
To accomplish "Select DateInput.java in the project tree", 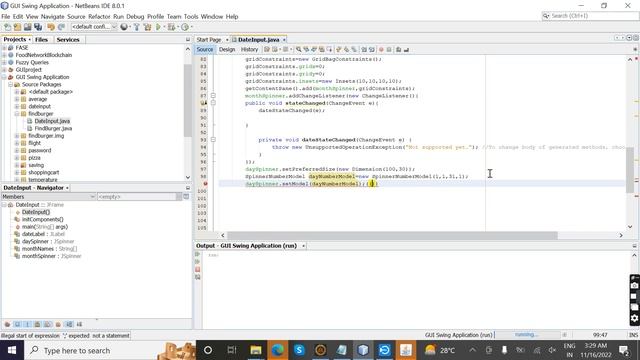I will pyautogui.click(x=52, y=121).
